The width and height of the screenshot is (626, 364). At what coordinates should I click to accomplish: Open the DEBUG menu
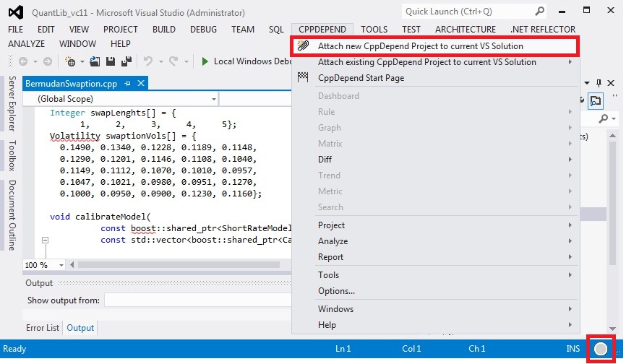[203, 30]
